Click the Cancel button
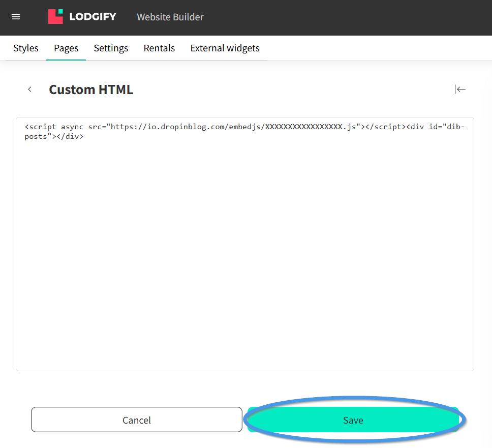 (137, 420)
